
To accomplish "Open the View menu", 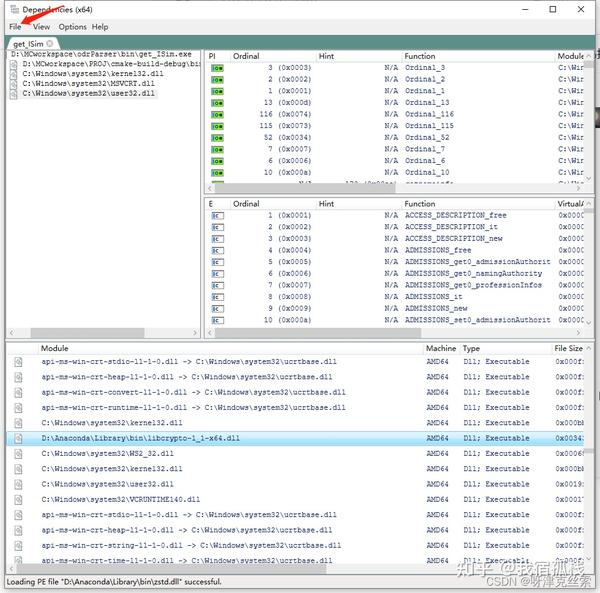I will click(x=41, y=27).
